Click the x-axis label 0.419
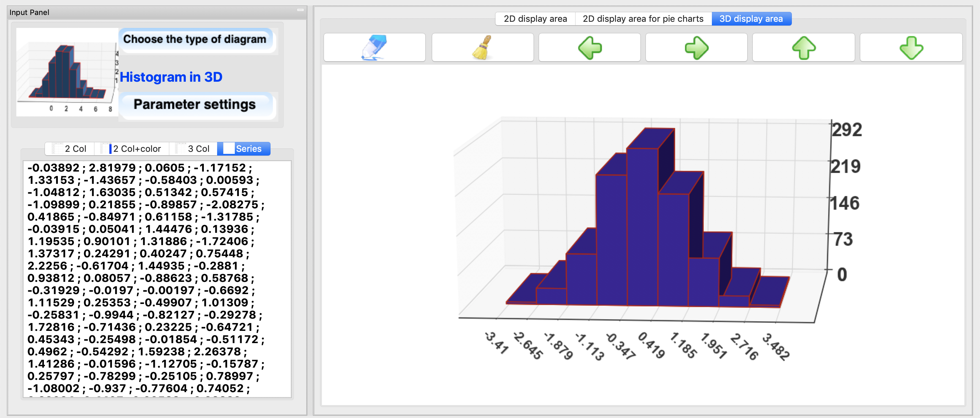 [x=651, y=345]
